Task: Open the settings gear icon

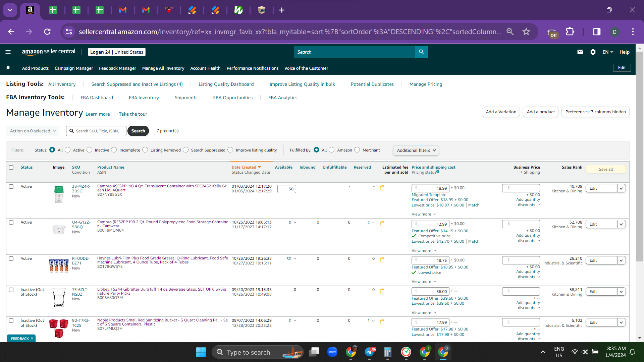Action: (x=593, y=52)
